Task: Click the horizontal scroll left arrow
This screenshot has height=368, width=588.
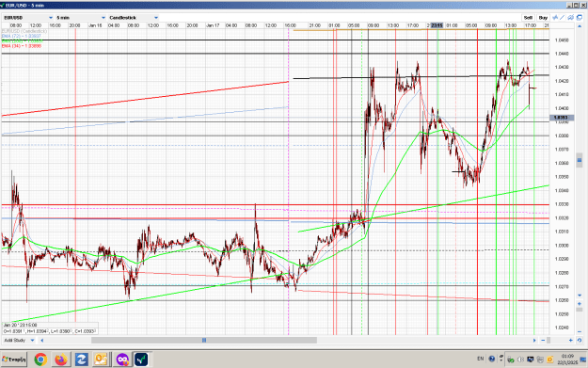Action: click(x=41, y=341)
